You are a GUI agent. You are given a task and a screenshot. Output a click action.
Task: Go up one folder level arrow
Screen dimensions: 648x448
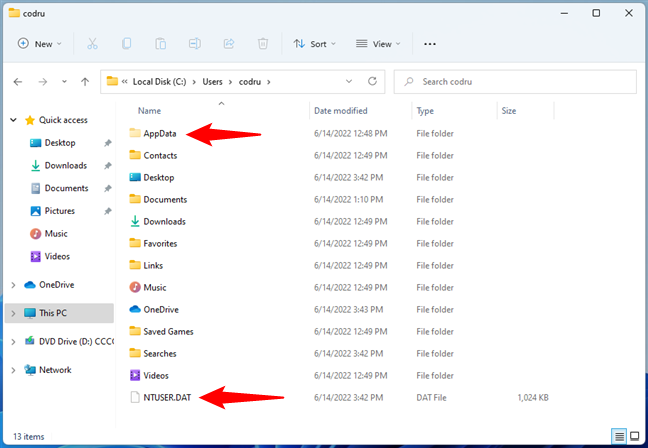(x=85, y=82)
